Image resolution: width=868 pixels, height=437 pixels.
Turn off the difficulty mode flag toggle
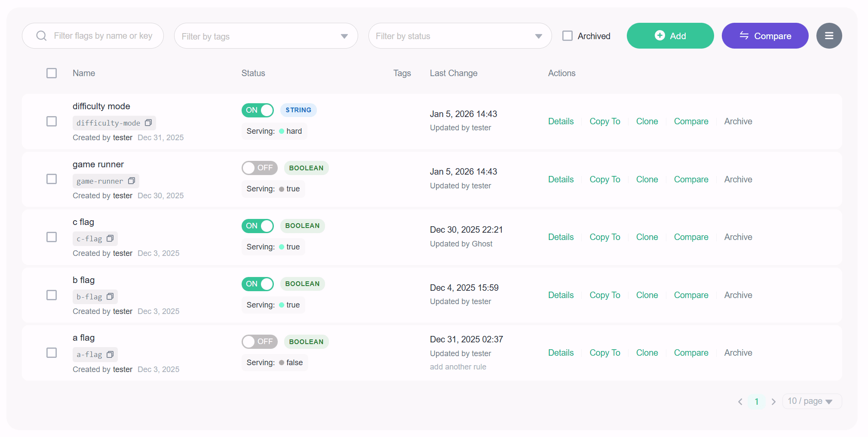tap(258, 110)
